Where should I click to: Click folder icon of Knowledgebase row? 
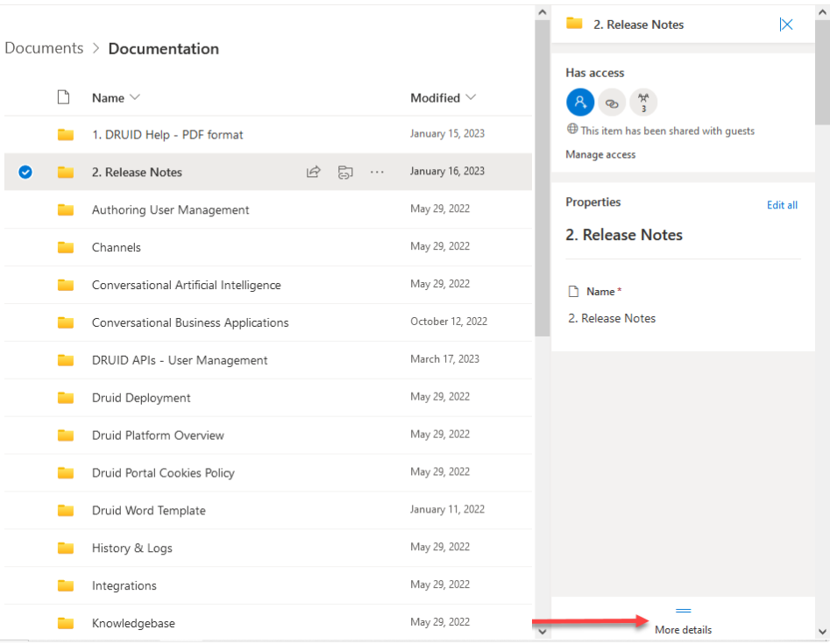click(66, 623)
